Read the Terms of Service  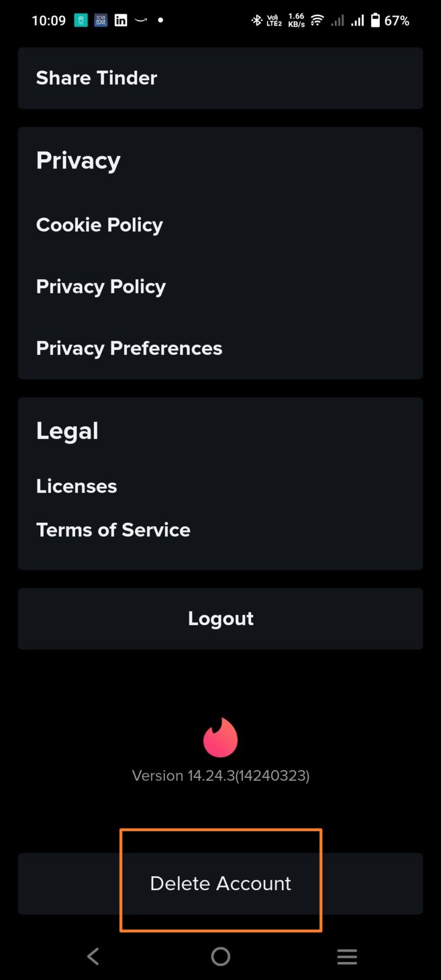click(x=113, y=530)
